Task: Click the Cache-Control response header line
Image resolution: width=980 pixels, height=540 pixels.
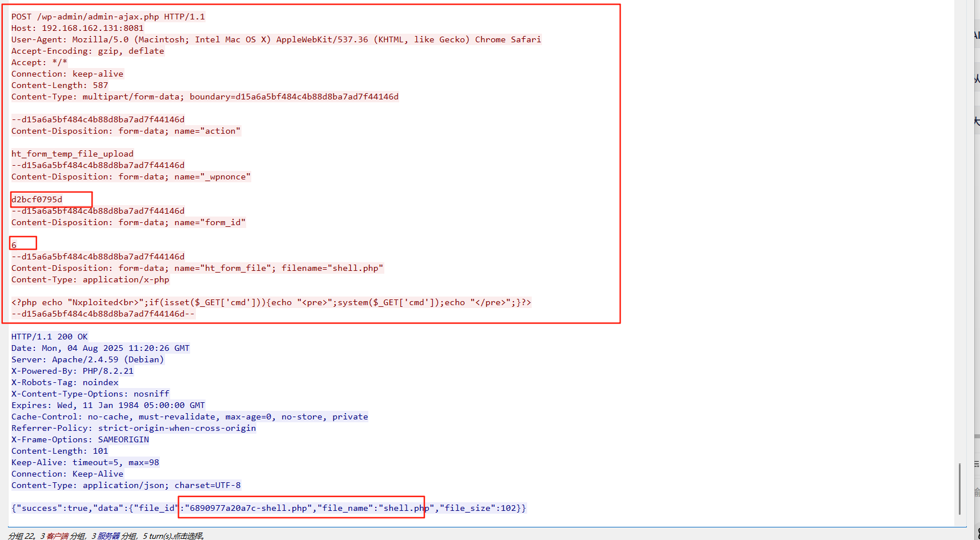Action: [x=188, y=416]
